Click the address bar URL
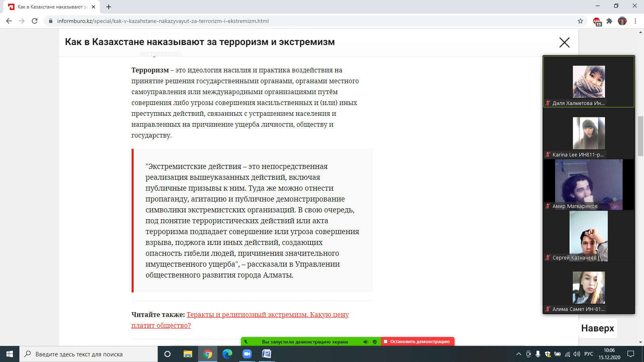Image resolution: width=644 pixels, height=362 pixels. pyautogui.click(x=163, y=21)
